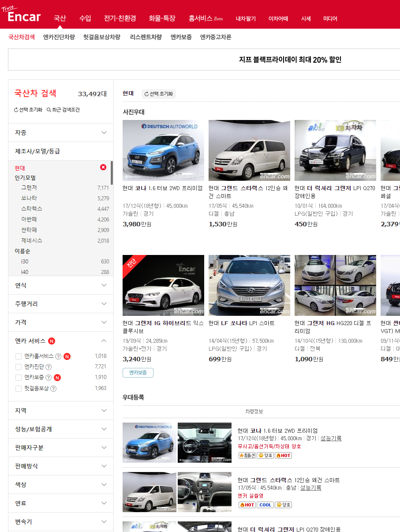Click the help icon next to 엔카진단
400x532 pixels.
tap(49, 367)
